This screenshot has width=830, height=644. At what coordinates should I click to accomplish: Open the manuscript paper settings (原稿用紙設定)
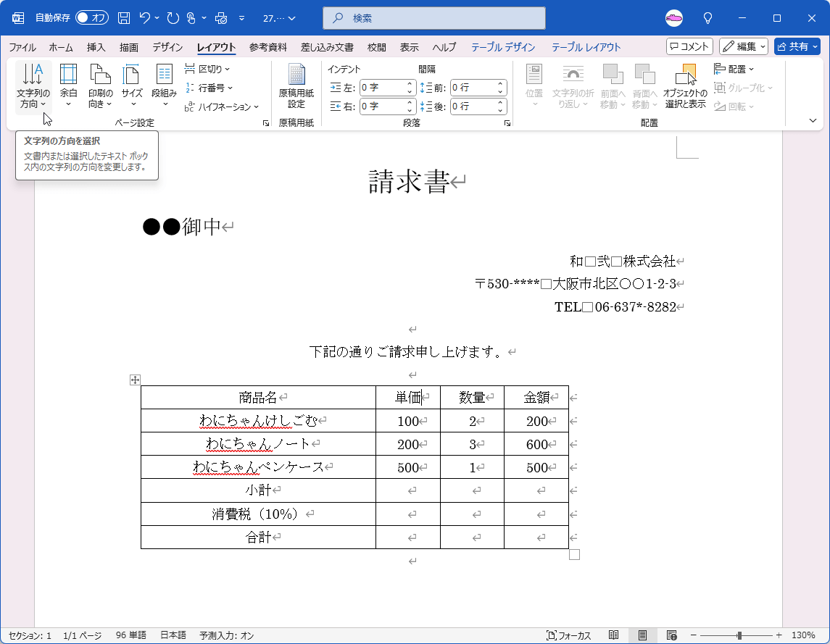pyautogui.click(x=296, y=85)
